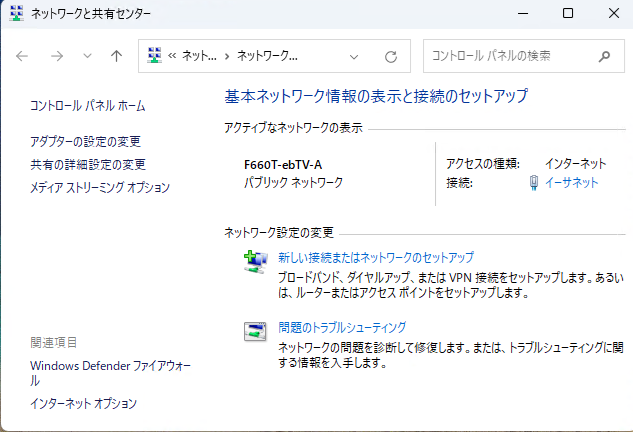Open コントロール パネル ホーム

[x=87, y=105]
